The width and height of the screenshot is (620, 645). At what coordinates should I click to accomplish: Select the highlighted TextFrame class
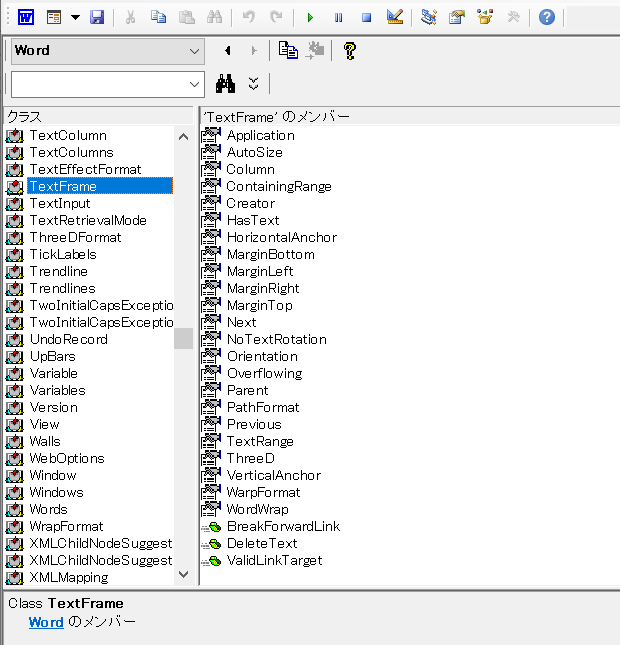pos(100,186)
